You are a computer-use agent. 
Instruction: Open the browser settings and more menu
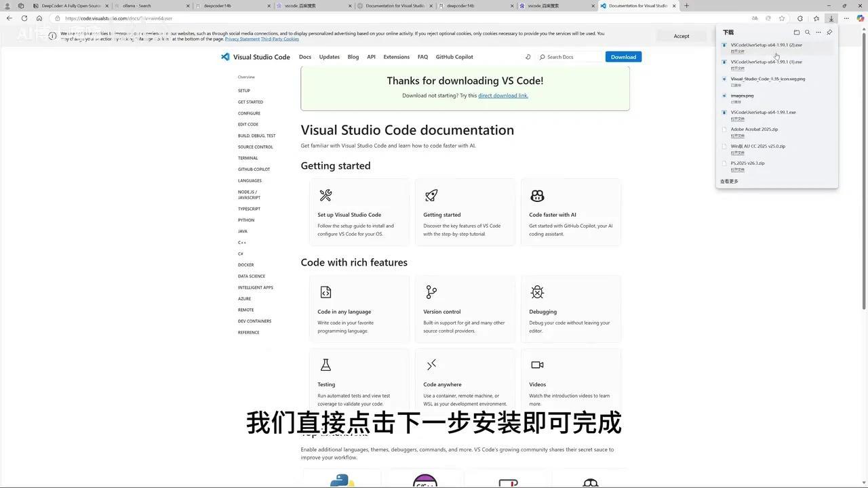click(x=846, y=18)
